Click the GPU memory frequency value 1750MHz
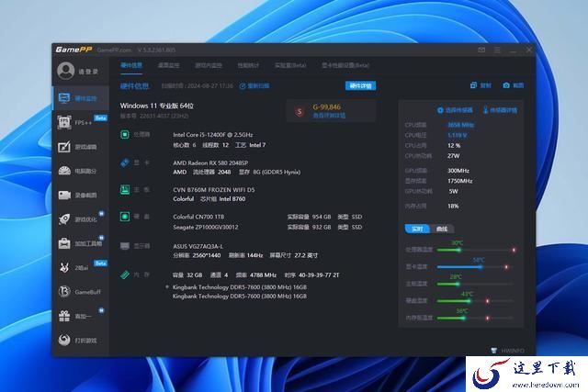Screen dimensions: 588x392 [x=459, y=181]
